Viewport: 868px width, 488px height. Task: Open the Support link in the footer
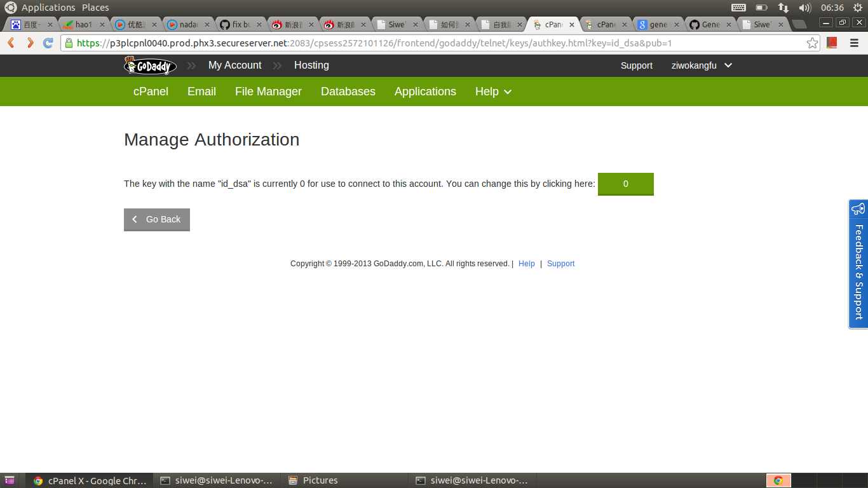point(560,263)
